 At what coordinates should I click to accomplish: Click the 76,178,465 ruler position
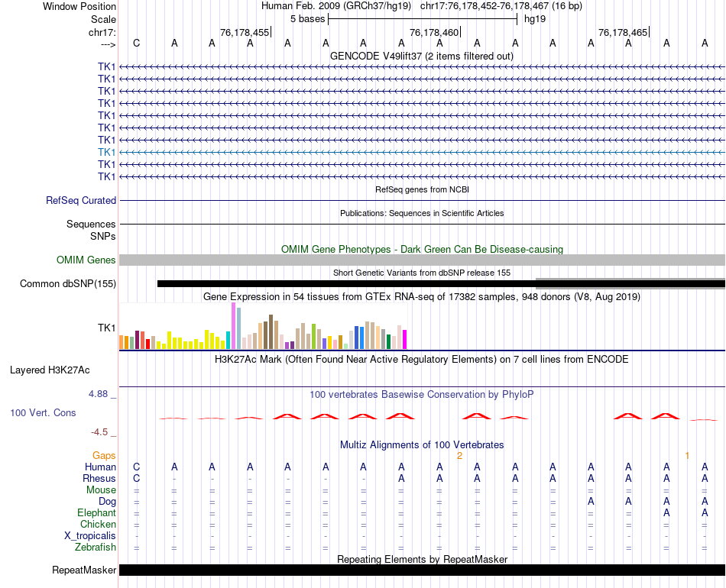click(623, 32)
